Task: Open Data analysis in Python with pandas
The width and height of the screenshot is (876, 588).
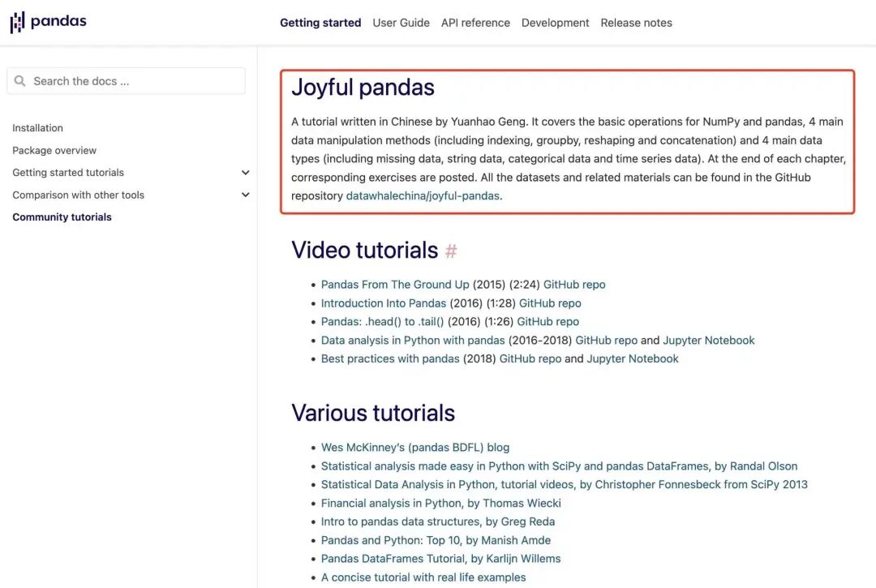Action: pos(413,341)
